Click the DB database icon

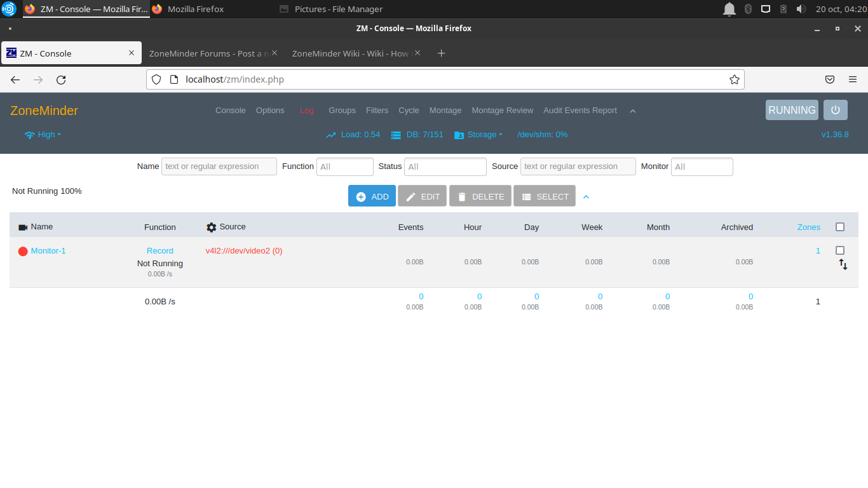(396, 135)
